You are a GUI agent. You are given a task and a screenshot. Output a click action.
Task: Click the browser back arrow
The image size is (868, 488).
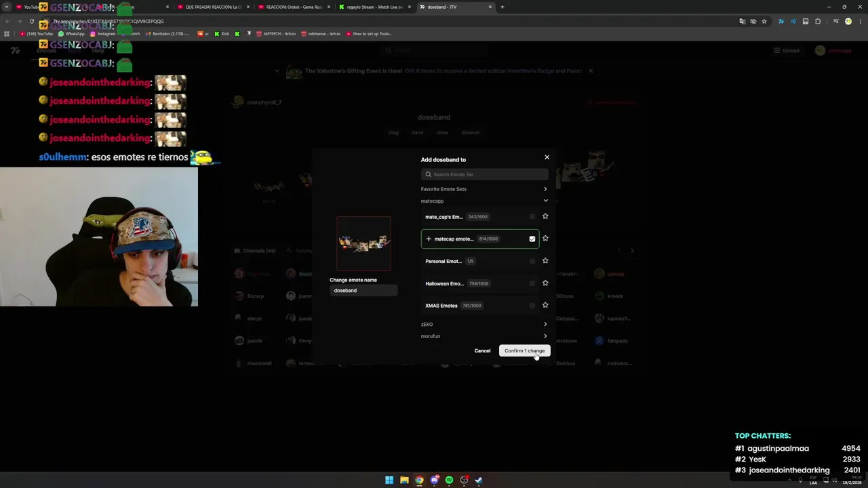[x=7, y=21]
